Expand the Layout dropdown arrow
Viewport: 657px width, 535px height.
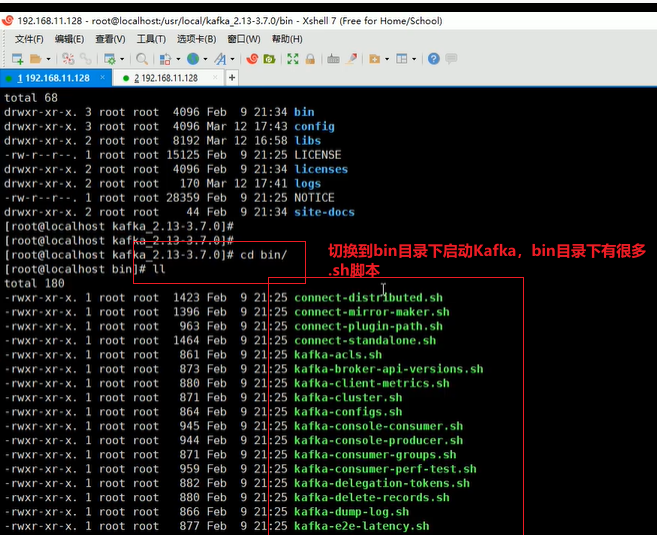[x=414, y=59]
